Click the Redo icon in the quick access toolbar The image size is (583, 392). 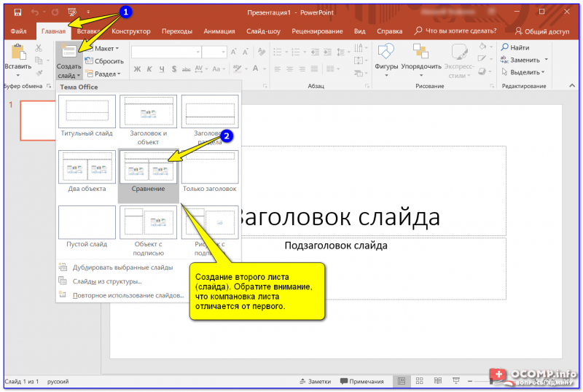pos(55,12)
